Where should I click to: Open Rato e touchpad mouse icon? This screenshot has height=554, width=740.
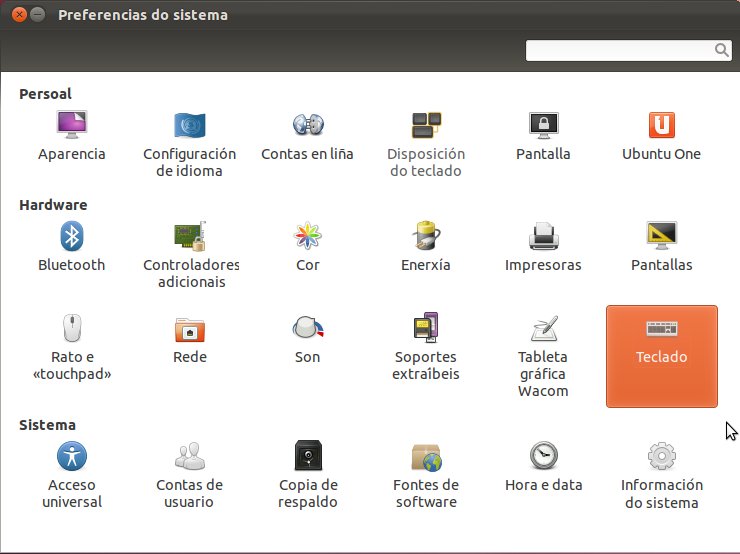tap(72, 328)
